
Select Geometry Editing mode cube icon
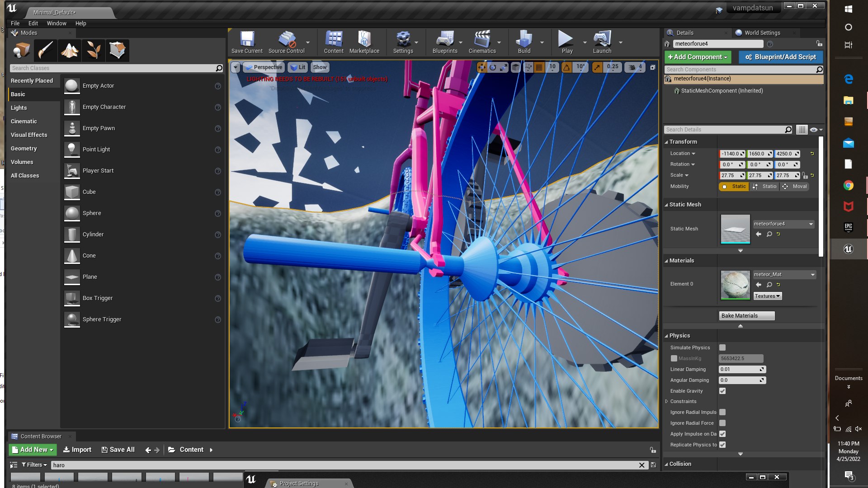118,50
